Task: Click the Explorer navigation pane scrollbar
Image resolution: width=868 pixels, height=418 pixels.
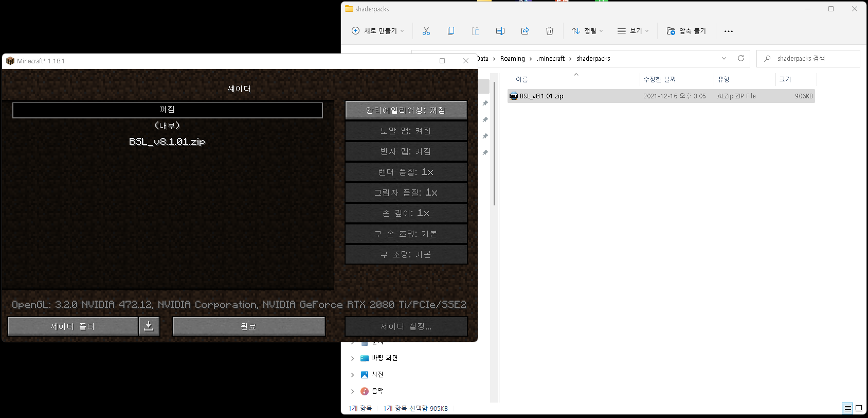Action: (x=494, y=143)
